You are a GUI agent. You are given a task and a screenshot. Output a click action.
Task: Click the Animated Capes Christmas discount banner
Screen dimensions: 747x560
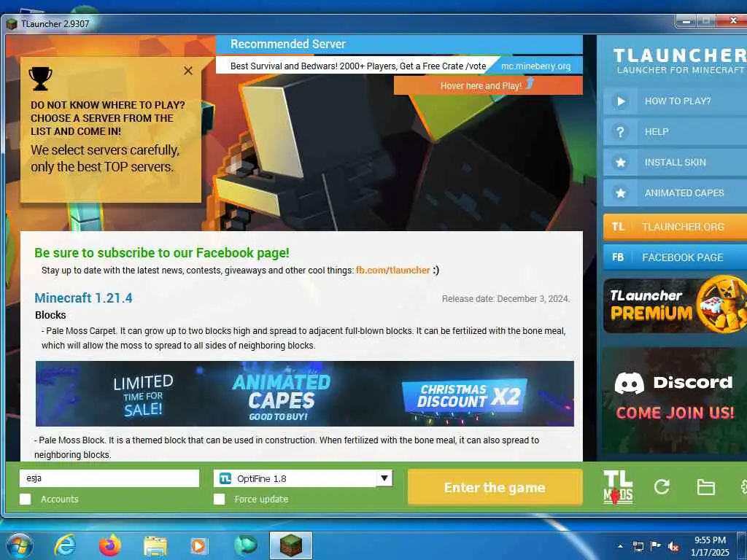[x=305, y=394]
